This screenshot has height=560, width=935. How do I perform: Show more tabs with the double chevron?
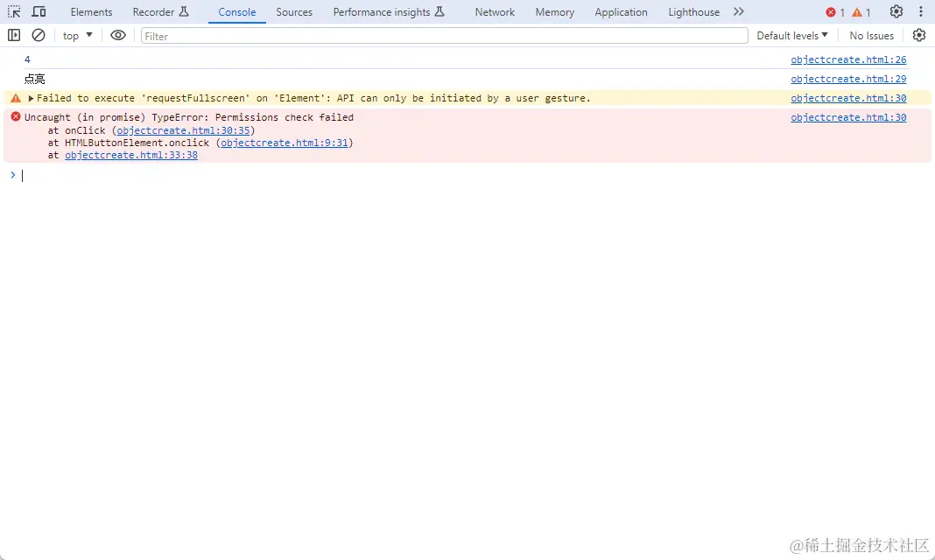(739, 12)
